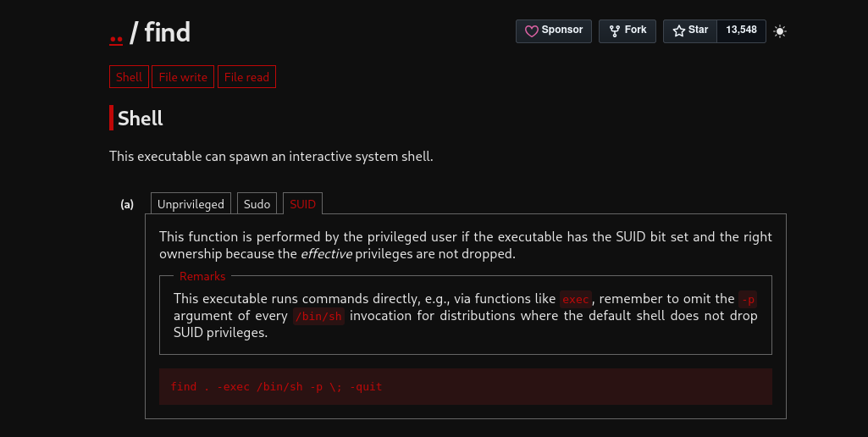Open the 13,548 stargazers count
868x437 pixels.
tap(741, 30)
